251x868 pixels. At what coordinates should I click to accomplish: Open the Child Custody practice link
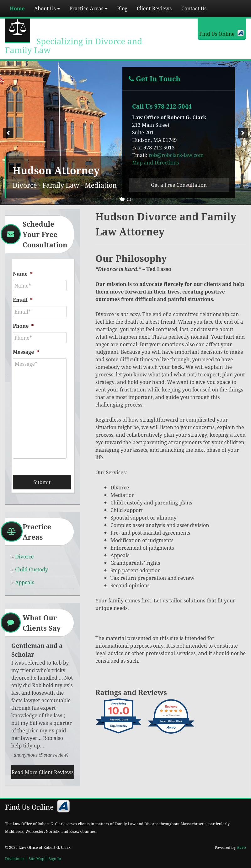[31, 569]
